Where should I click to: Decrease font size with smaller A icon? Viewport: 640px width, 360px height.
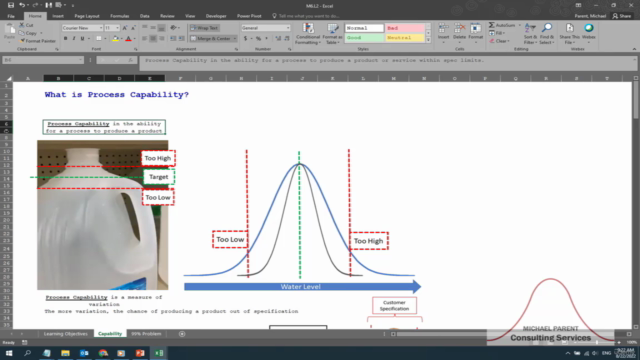(133, 28)
